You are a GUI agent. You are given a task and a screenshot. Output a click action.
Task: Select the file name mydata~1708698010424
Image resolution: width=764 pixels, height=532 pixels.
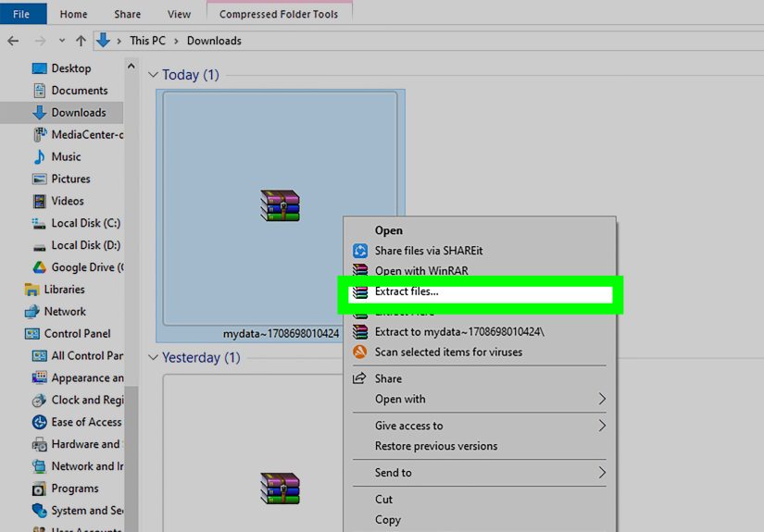pyautogui.click(x=282, y=334)
